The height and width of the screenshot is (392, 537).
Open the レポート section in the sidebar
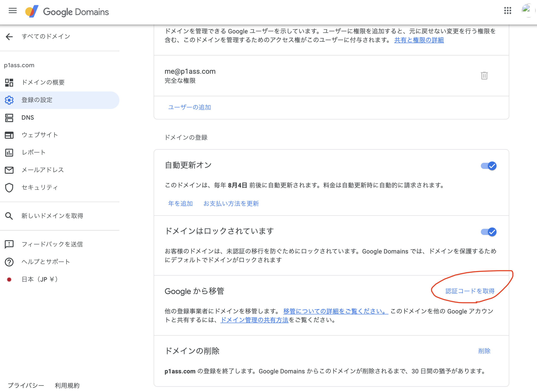(33, 153)
